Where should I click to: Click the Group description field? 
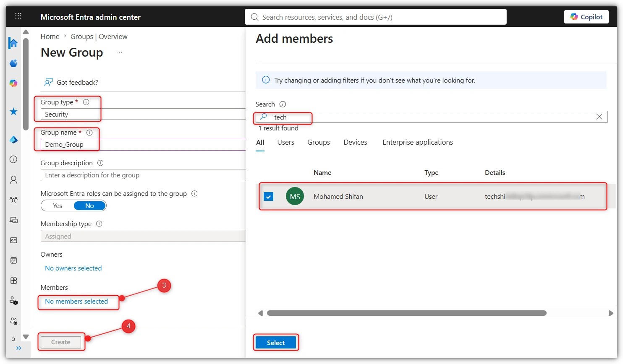pos(143,175)
